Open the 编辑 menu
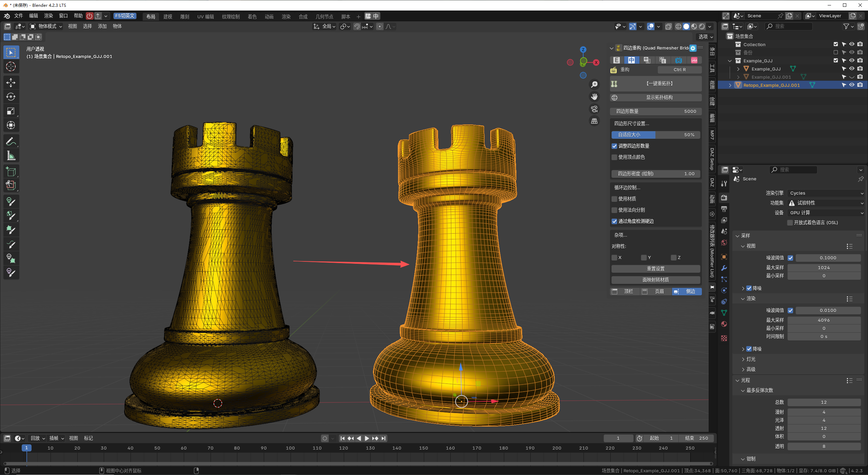Viewport: 868px width, 475px height. click(34, 16)
